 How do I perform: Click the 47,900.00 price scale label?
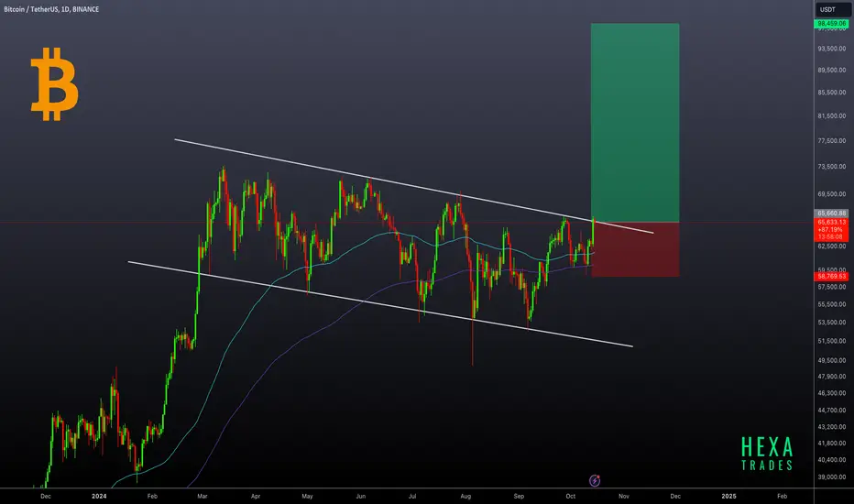click(x=832, y=377)
